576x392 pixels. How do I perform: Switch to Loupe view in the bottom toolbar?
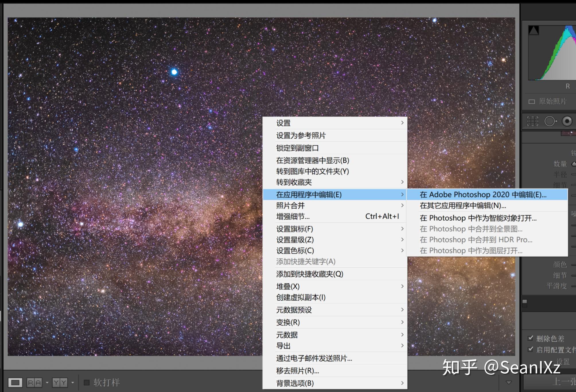(x=16, y=383)
